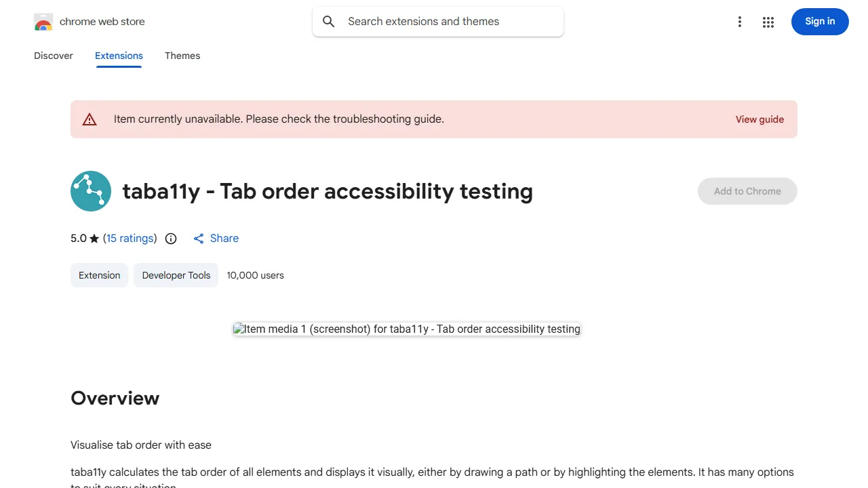Open the ratings info tooltip icon
The image size is (868, 488).
(170, 238)
